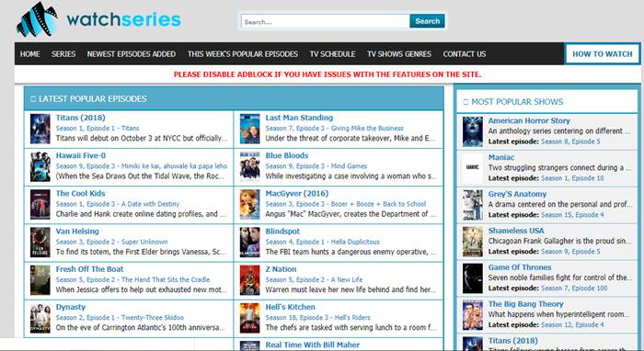Open the CONTACT US menu item
Image resolution: width=644 pixels, height=351 pixels.
point(465,54)
